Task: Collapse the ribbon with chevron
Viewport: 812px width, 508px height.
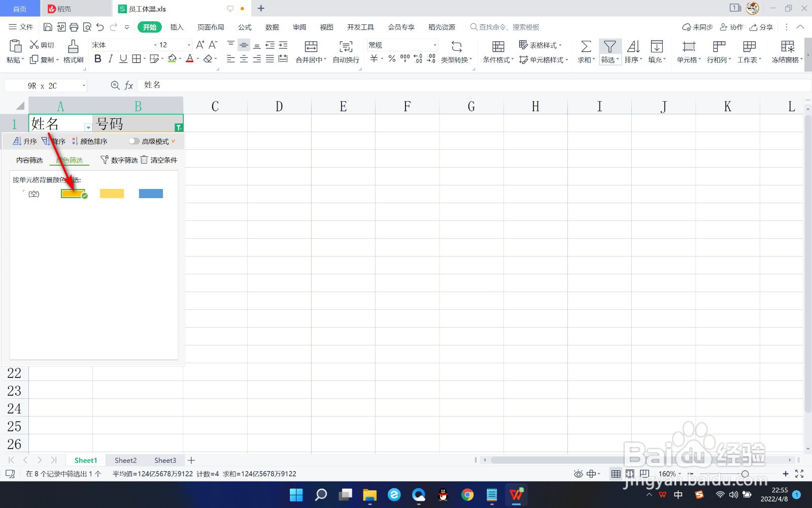Action: [800, 27]
